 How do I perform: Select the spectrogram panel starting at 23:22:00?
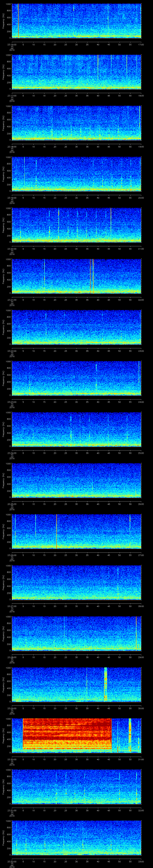coord(76,327)
